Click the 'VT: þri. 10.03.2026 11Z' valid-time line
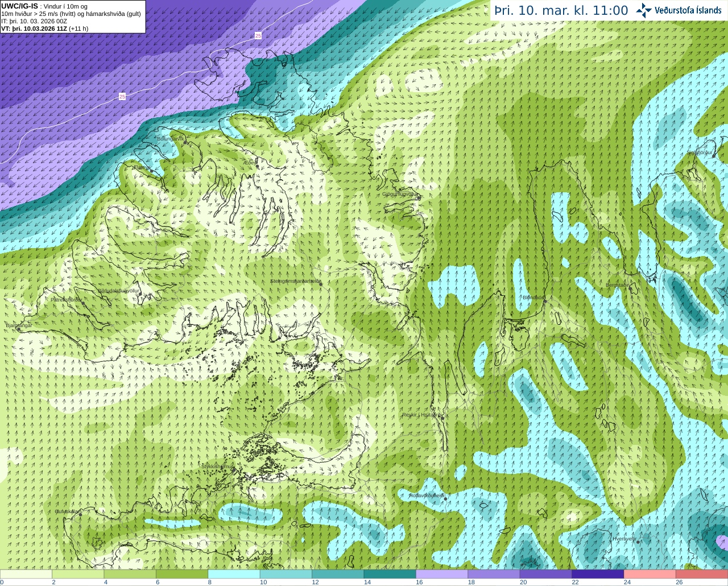The image size is (728, 586). (34, 28)
